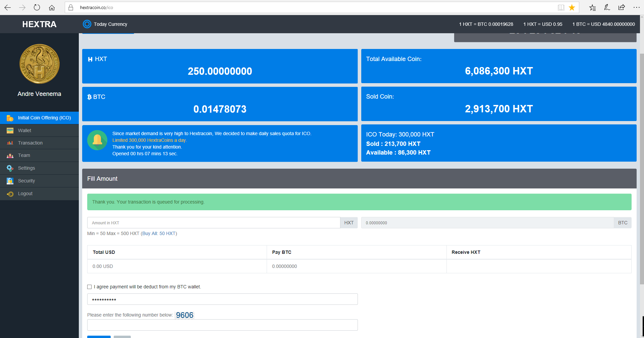The width and height of the screenshot is (644, 338).
Task: Click the padlock site security icon
Action: [x=71, y=7]
